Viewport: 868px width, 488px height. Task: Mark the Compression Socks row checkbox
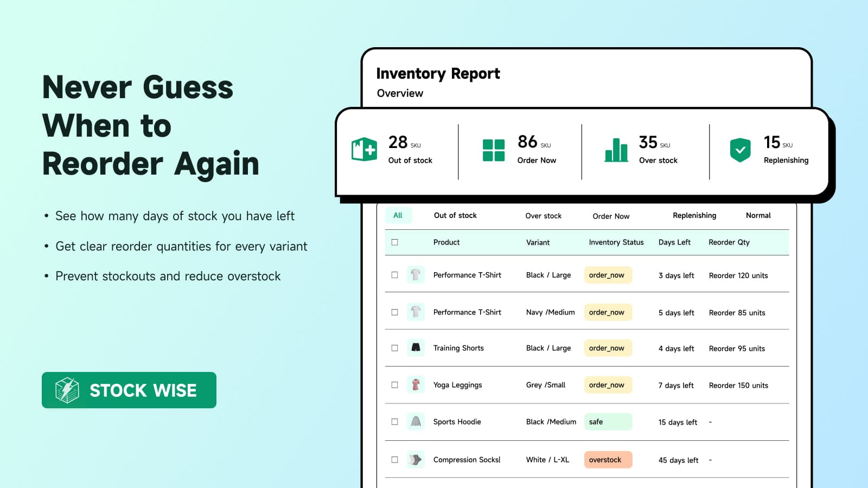(394, 459)
